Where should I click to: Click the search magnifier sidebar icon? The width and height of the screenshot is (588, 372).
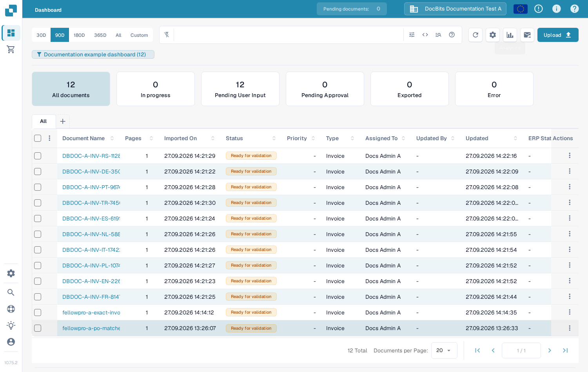(11, 293)
